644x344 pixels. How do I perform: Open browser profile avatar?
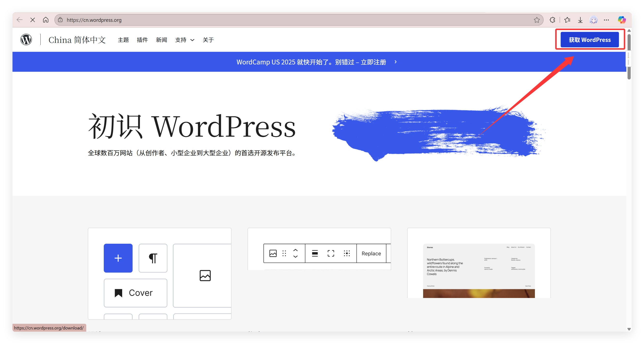593,20
